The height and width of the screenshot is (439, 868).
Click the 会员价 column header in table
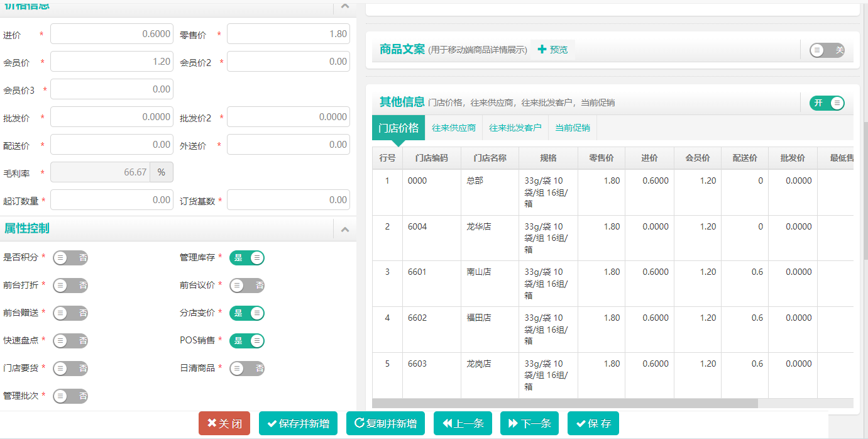coord(698,158)
